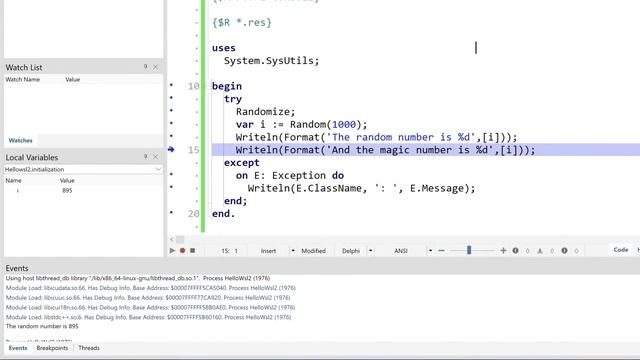The image size is (640, 360).
Task: Toggle breakpoint on 'The random number' Writeln line
Action: [x=171, y=136]
